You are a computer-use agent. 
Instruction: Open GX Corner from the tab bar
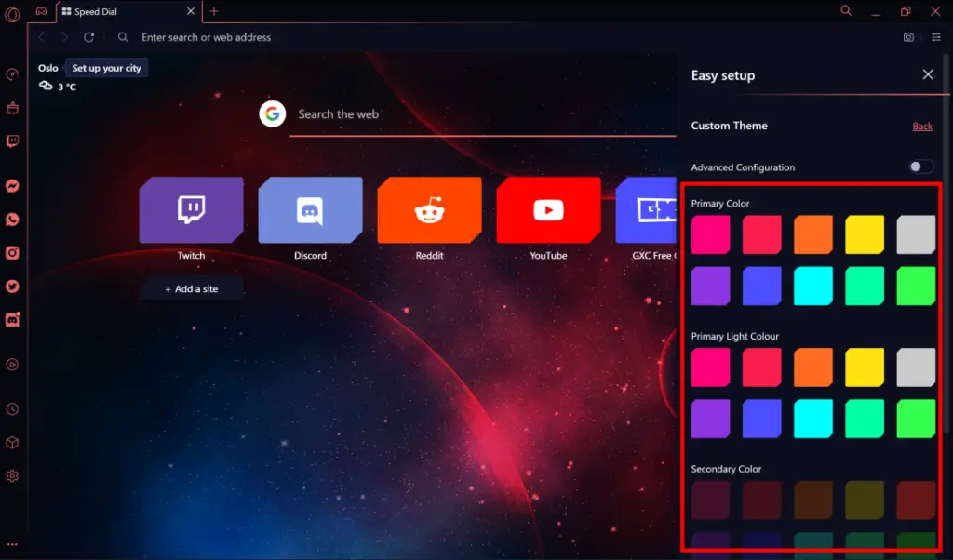coord(41,11)
